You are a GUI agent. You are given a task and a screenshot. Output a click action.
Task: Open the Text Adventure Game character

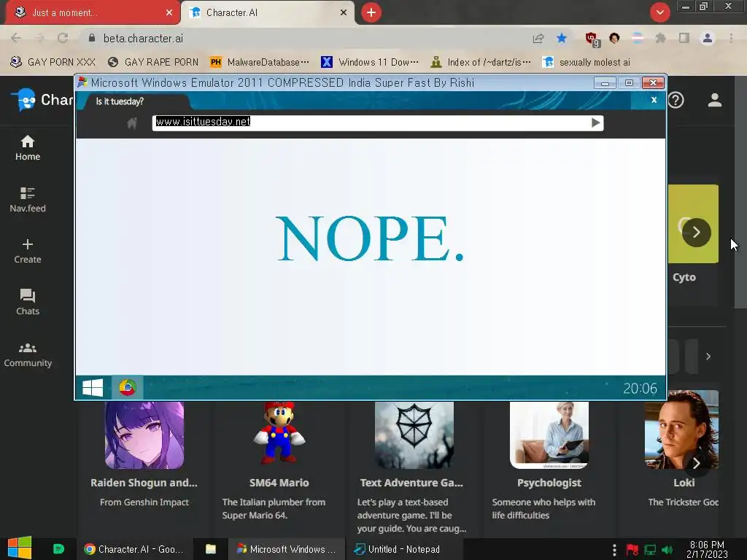click(413, 467)
